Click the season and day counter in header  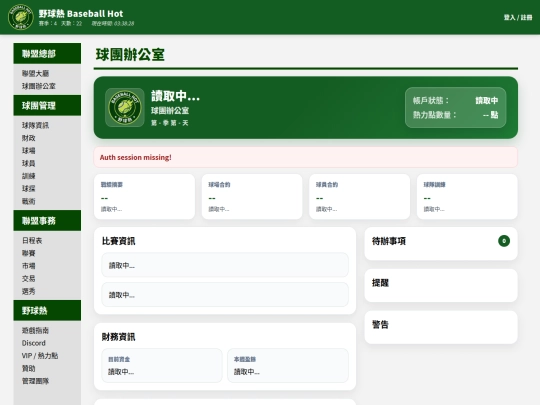click(60, 23)
